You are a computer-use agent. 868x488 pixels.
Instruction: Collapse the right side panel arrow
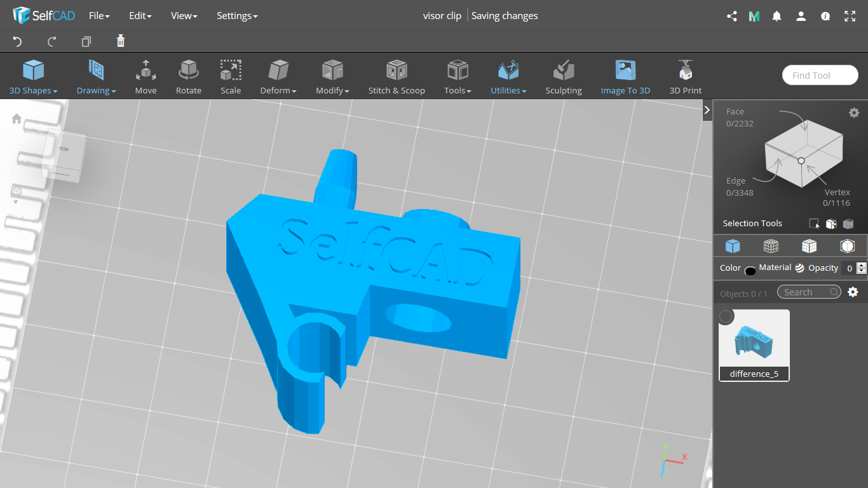[707, 110]
